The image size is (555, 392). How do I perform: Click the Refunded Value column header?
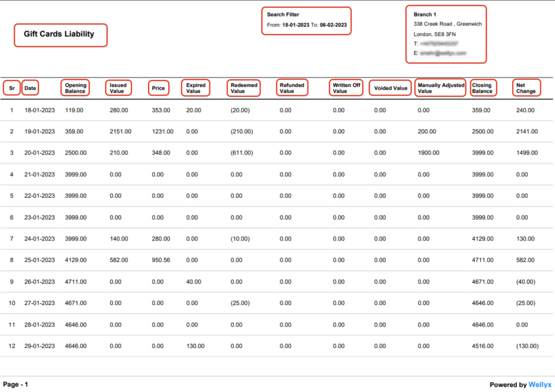tap(292, 88)
